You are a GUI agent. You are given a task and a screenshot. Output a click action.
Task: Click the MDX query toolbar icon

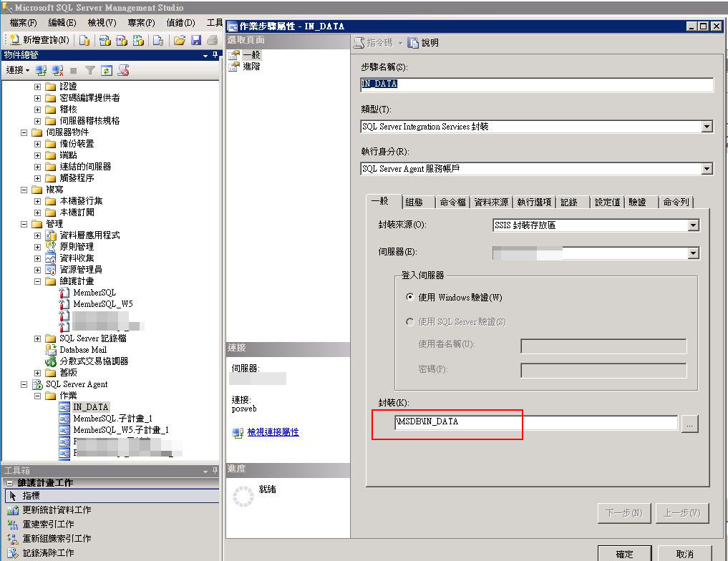(105, 40)
